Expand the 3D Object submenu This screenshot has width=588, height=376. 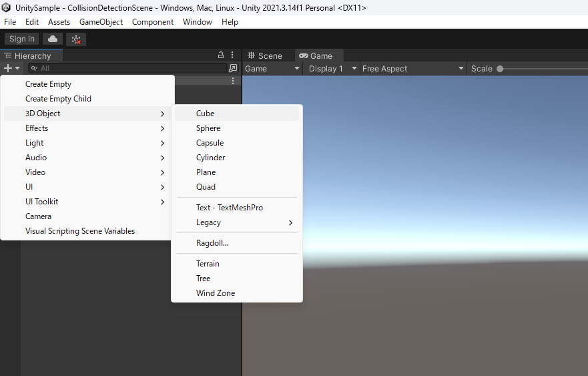click(87, 114)
